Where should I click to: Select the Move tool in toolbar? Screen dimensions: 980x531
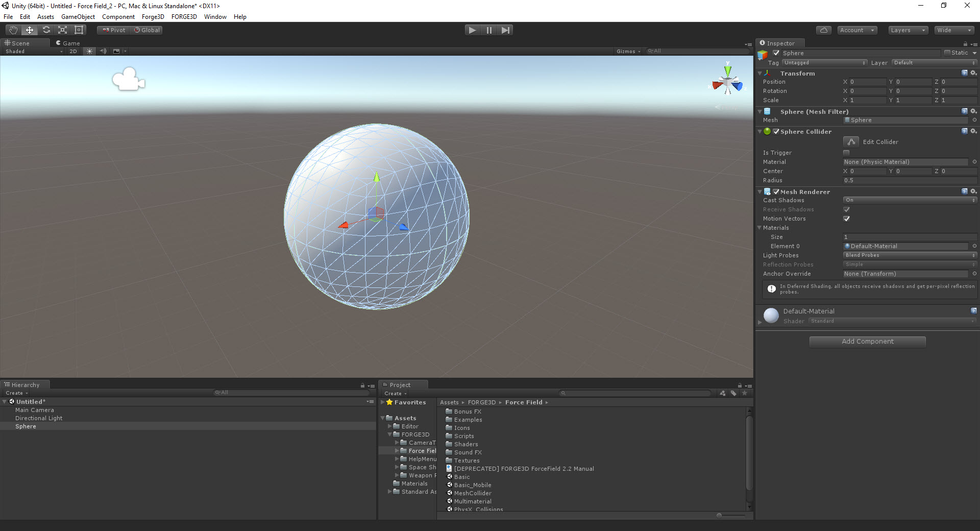coord(30,30)
